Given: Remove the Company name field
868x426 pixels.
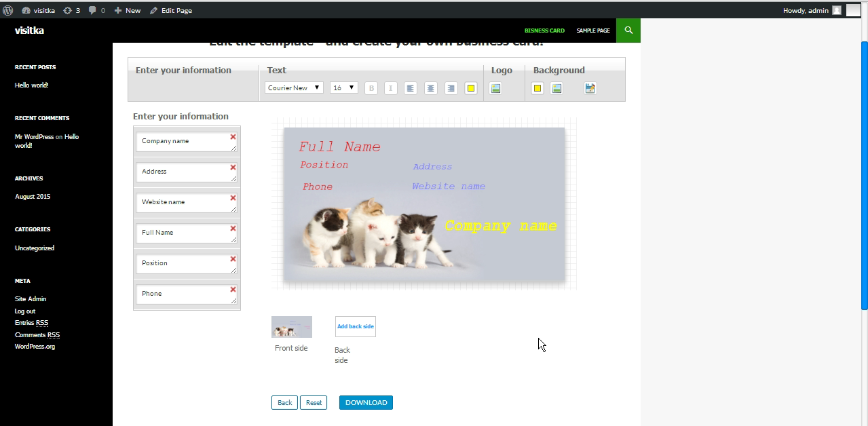Looking at the screenshot, I should 233,137.
